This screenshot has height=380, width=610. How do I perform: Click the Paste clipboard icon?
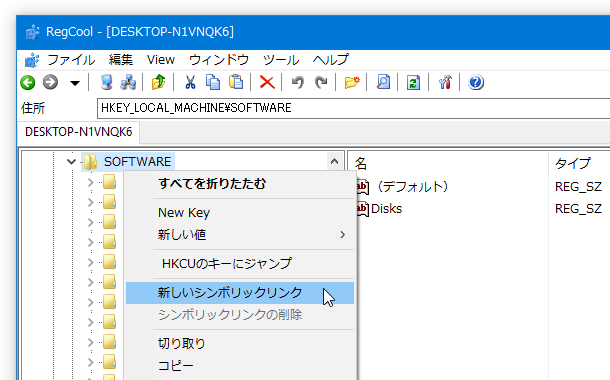[x=236, y=82]
